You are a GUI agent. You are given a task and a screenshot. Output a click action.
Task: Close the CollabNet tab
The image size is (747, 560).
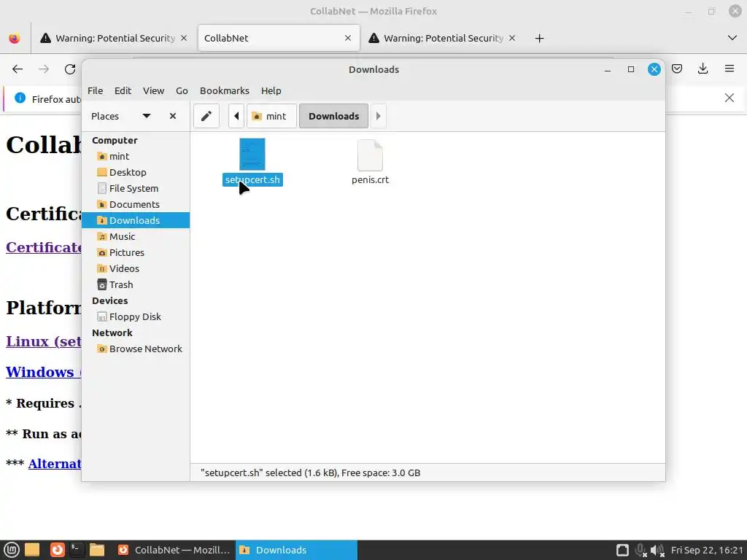348,38
